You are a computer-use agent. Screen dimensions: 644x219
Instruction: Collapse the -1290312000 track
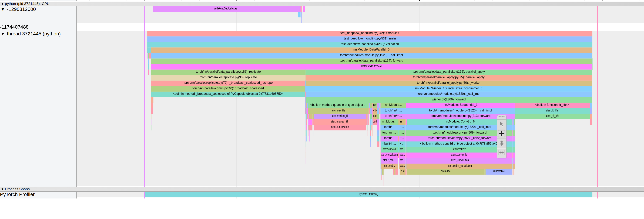[3, 9]
